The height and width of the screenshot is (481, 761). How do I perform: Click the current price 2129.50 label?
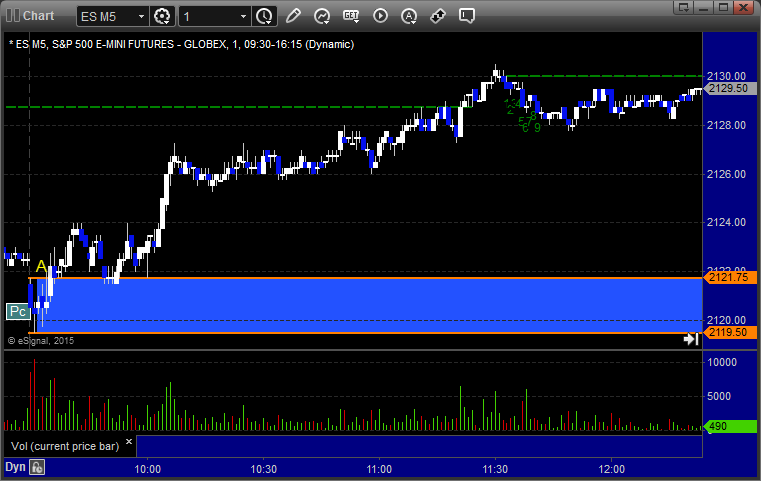pos(730,88)
